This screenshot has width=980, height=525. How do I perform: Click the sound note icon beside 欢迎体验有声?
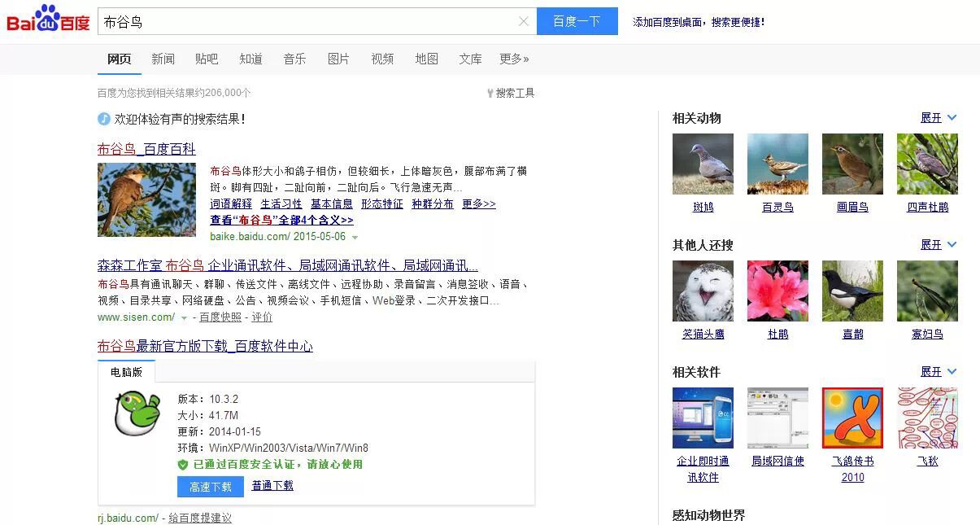[104, 119]
